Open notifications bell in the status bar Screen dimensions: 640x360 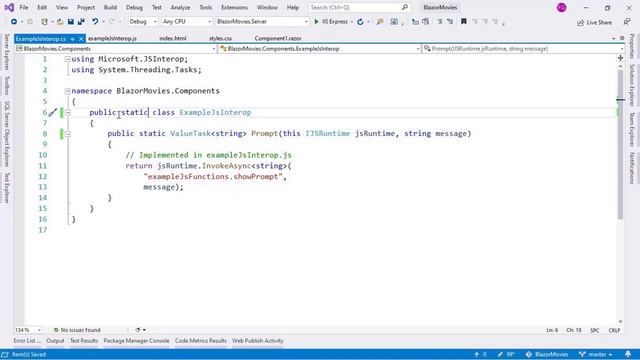pyautogui.click(x=628, y=354)
